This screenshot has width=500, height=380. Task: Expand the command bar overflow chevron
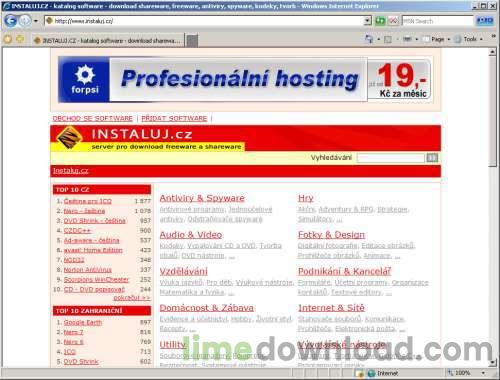pos(493,36)
